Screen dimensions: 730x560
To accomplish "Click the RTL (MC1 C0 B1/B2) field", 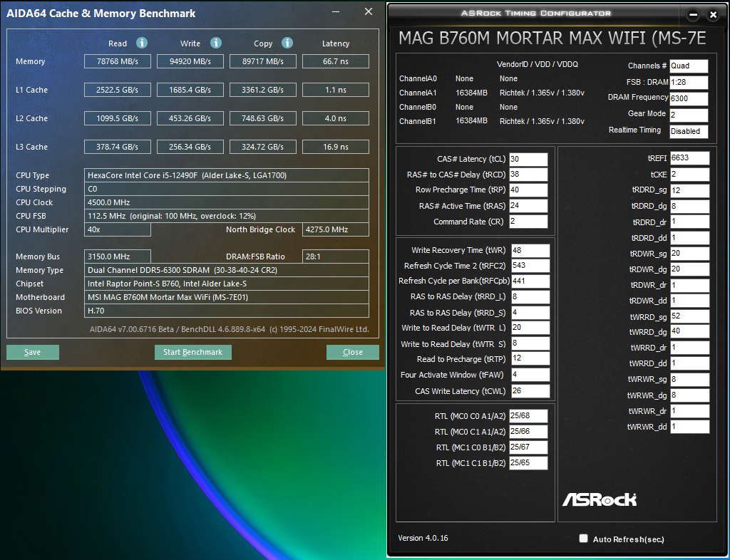I will point(528,447).
